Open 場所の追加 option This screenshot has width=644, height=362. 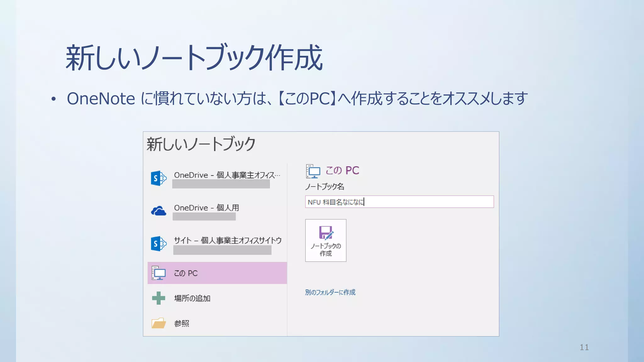pos(217,298)
